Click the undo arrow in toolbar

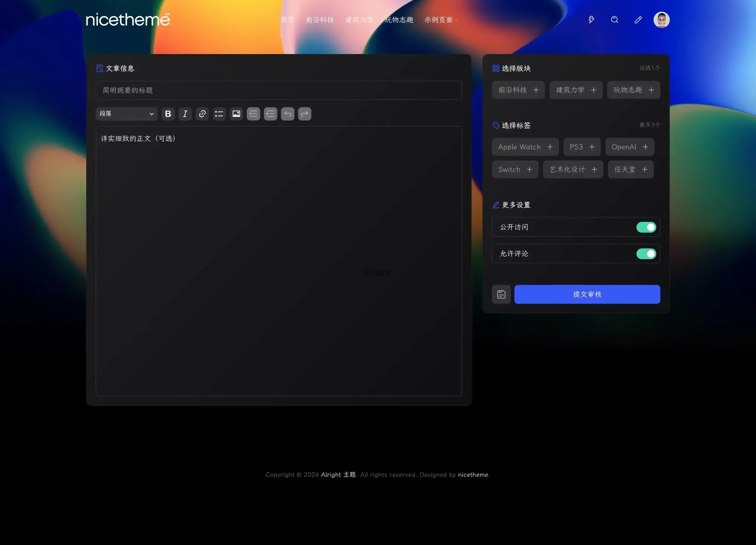[x=288, y=114]
